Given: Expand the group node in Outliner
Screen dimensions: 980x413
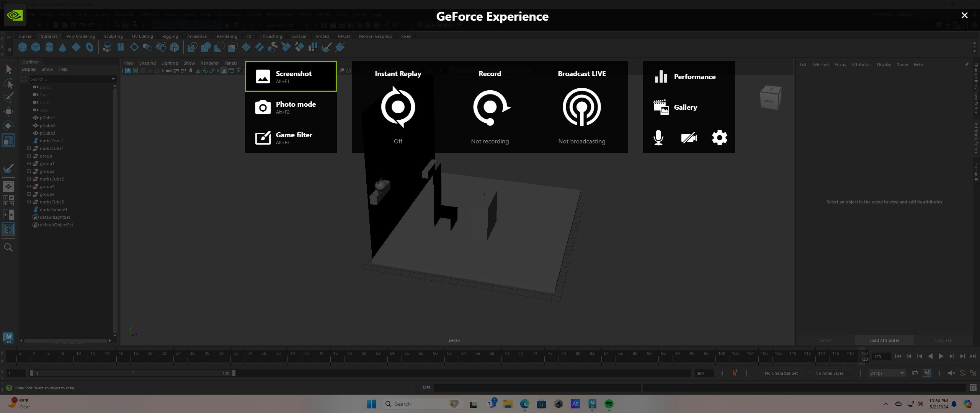Looking at the screenshot, I should 29,156.
